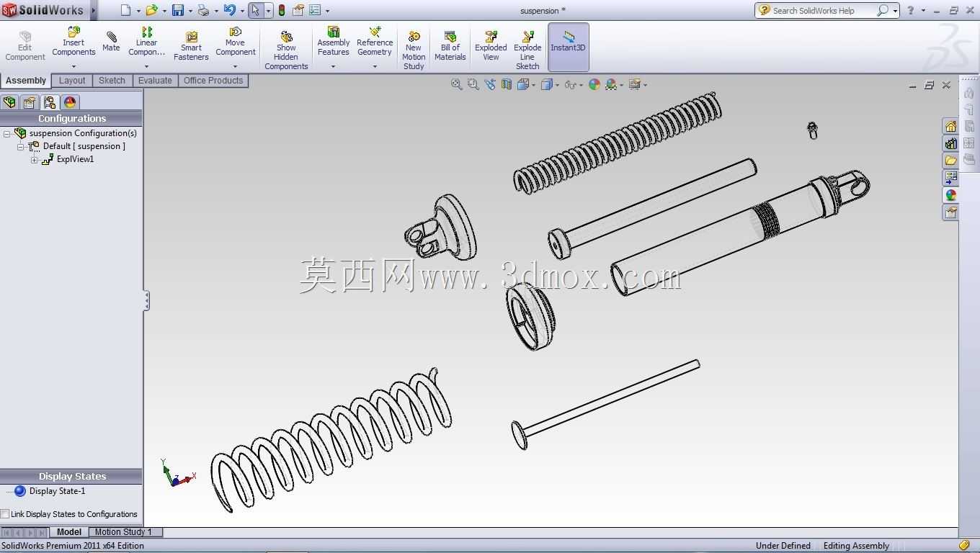The width and height of the screenshot is (980, 553).
Task: Click Zoom to Area in the view toolbar
Action: pos(473,84)
